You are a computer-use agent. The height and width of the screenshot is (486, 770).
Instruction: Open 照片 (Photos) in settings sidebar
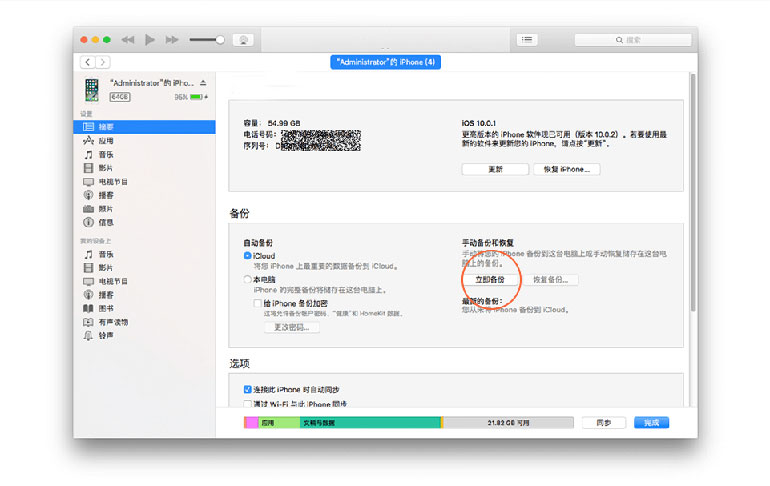(89, 208)
